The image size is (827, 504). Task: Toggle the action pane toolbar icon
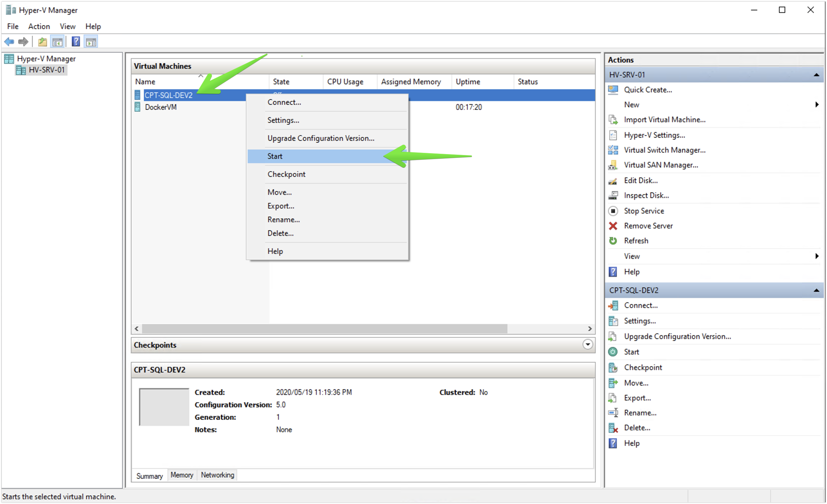click(91, 42)
